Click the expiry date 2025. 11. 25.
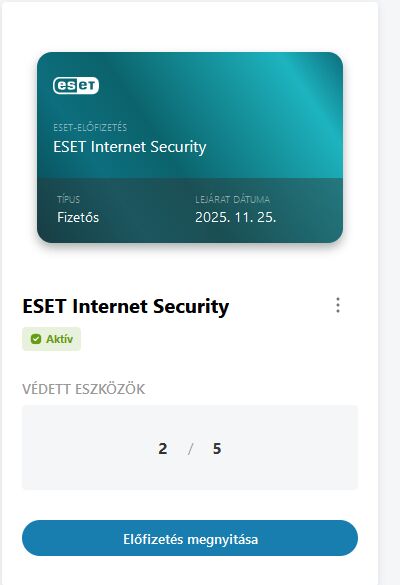This screenshot has width=400, height=585. 236,217
